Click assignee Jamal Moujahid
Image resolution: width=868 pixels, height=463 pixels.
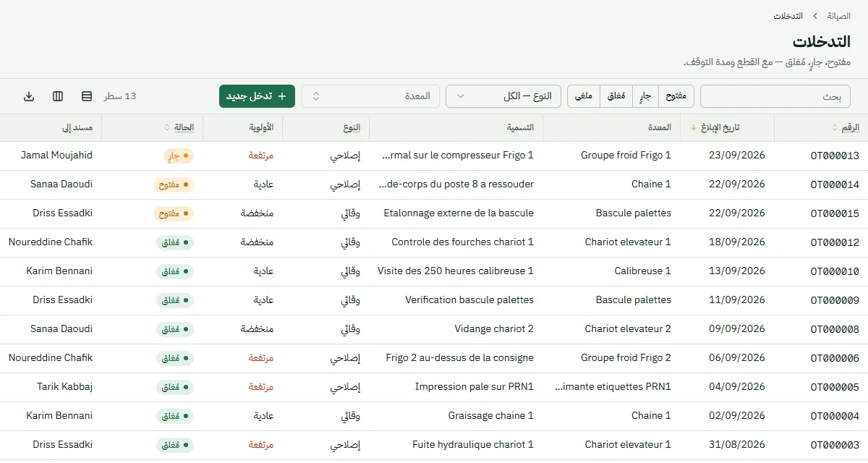coord(56,156)
